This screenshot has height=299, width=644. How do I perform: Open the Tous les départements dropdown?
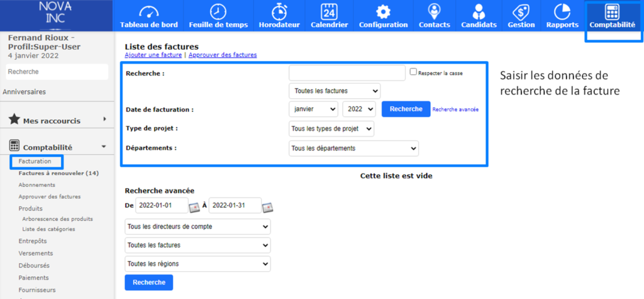click(353, 149)
